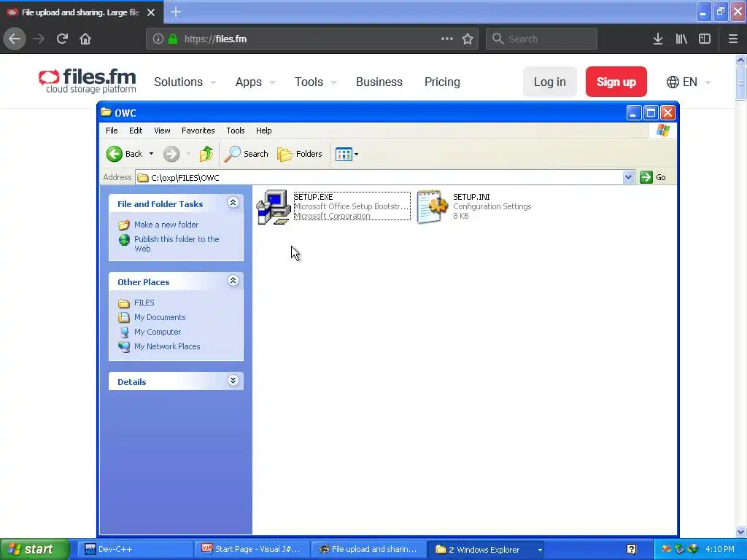The height and width of the screenshot is (560, 747).
Task: Expand the address bar dropdown
Action: [628, 177]
